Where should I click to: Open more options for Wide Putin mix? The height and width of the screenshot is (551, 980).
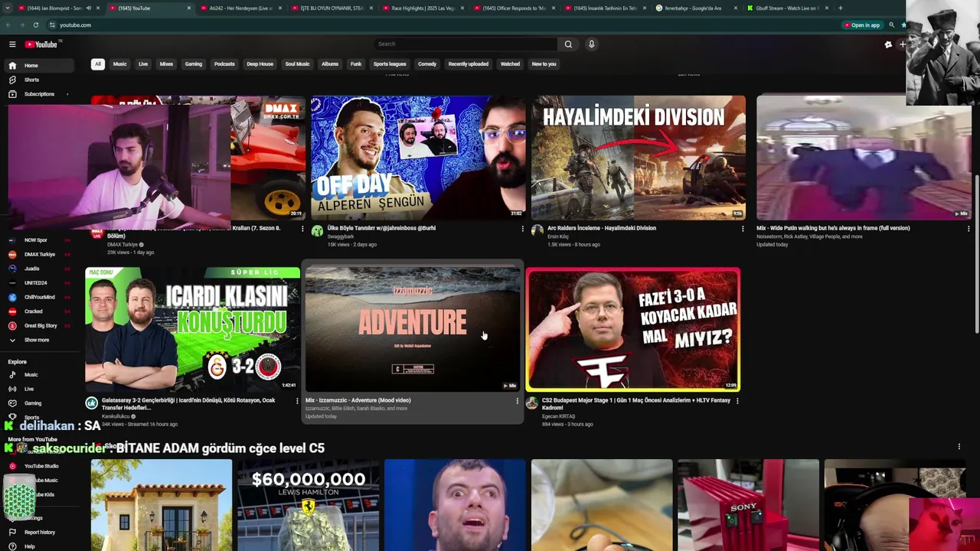click(x=969, y=229)
